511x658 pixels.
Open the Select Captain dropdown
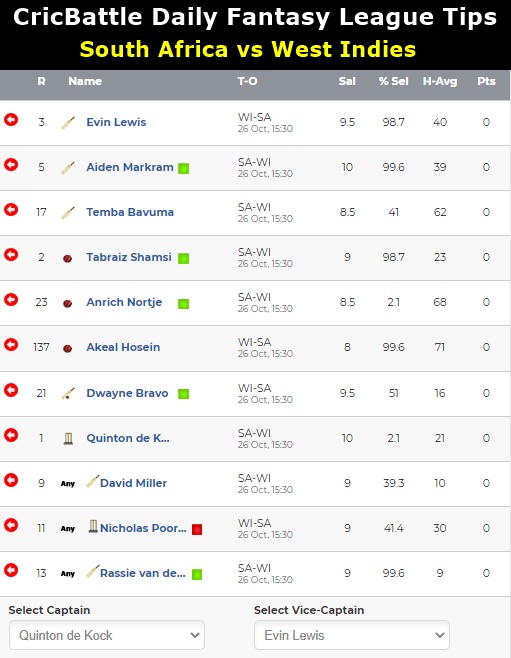pyautogui.click(x=107, y=635)
